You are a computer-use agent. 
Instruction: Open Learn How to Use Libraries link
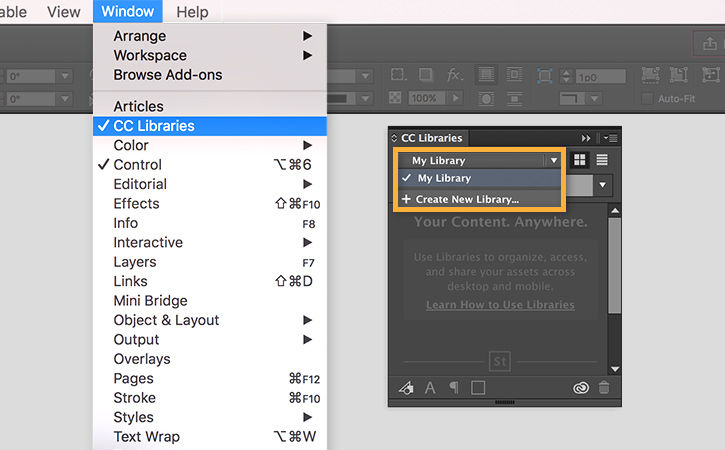coord(500,305)
